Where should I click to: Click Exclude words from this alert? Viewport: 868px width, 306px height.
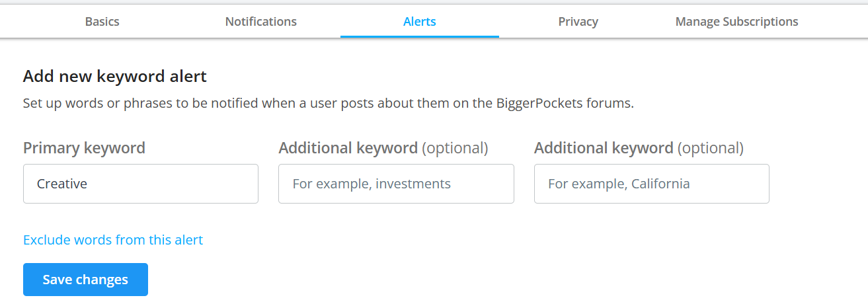[x=113, y=240]
